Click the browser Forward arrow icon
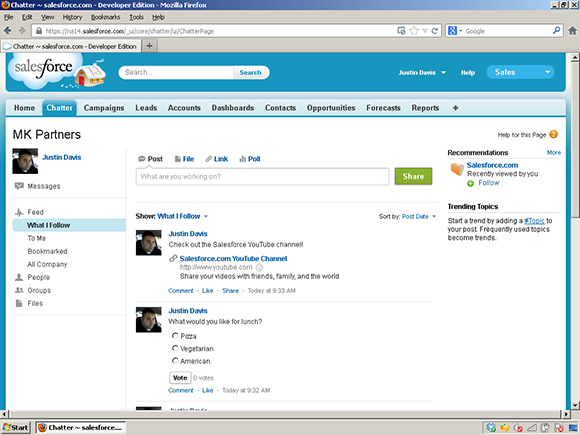The image size is (580, 435). click(x=22, y=31)
